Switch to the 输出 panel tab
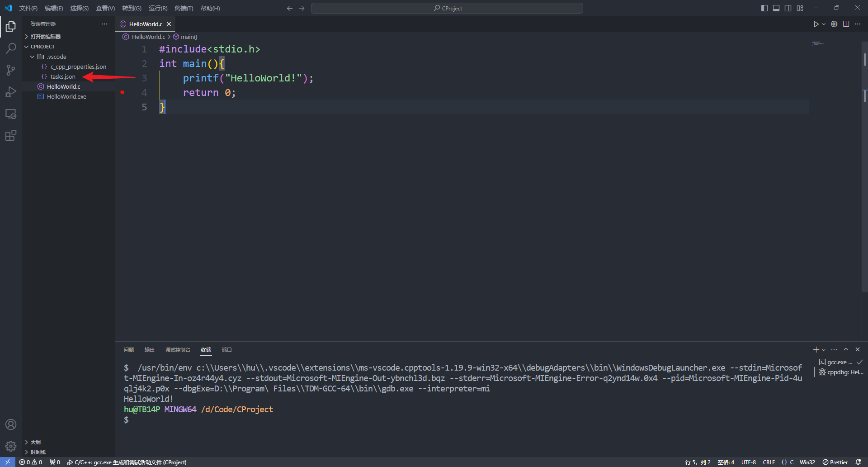 [x=150, y=350]
